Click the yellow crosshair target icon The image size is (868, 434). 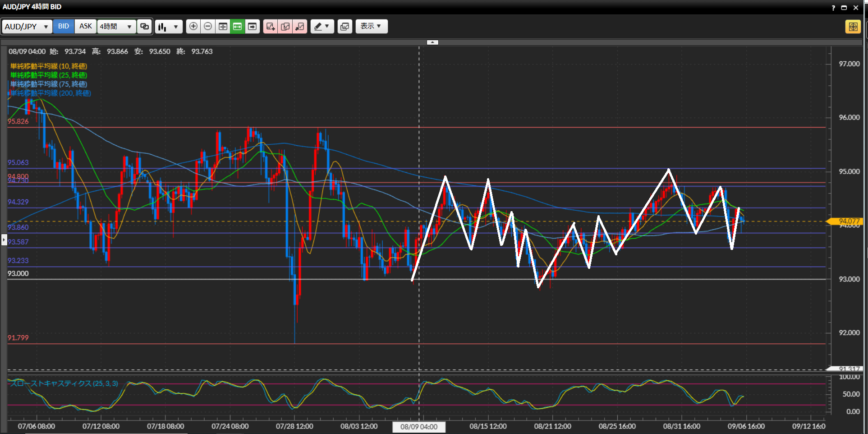[853, 27]
